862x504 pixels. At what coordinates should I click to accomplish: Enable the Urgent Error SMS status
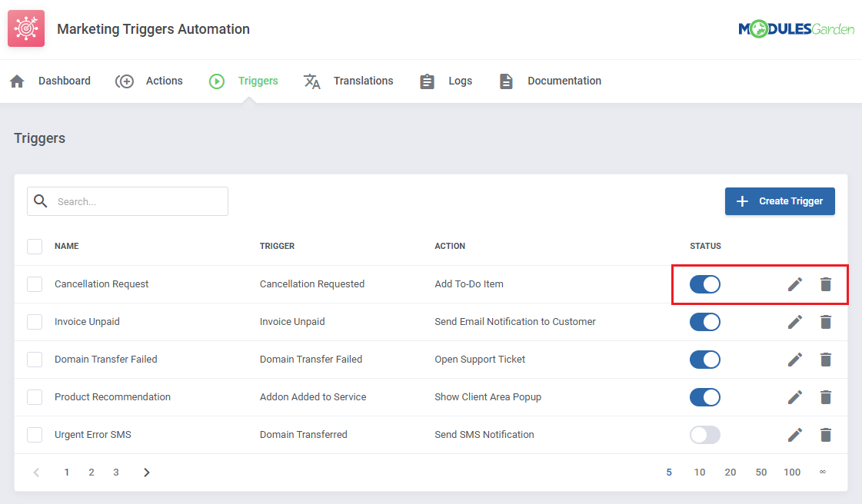pyautogui.click(x=705, y=435)
